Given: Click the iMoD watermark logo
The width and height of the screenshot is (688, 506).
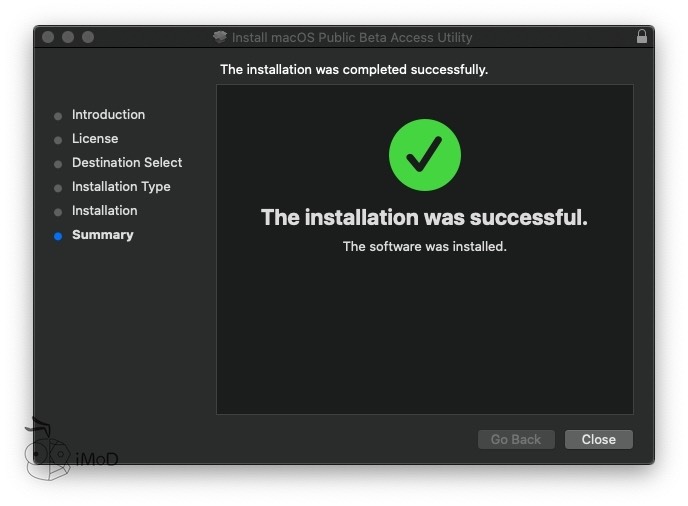Looking at the screenshot, I should pyautogui.click(x=70, y=452).
